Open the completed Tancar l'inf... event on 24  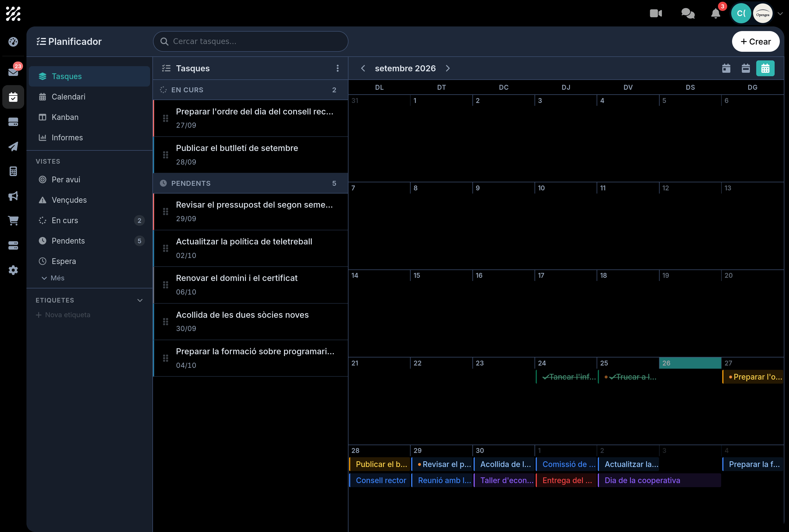(566, 377)
